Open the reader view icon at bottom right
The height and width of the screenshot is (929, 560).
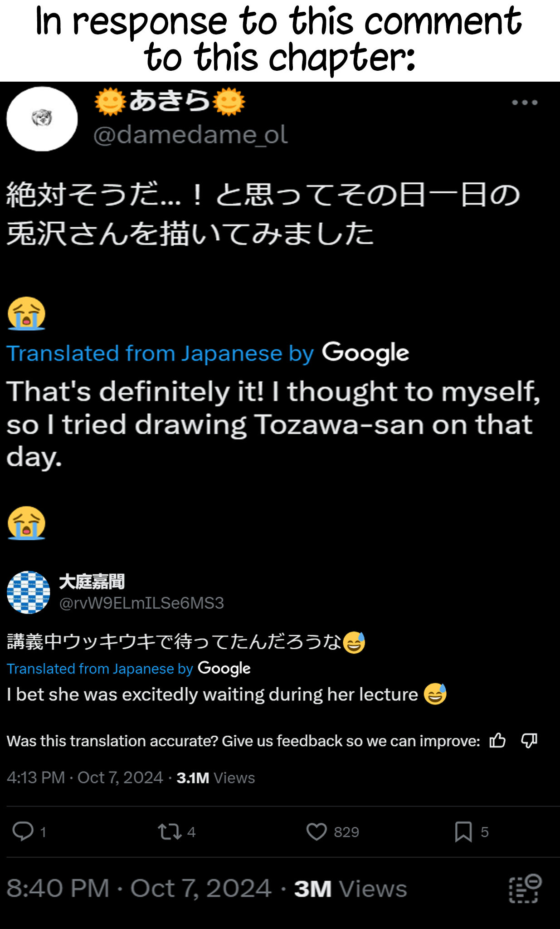(x=525, y=889)
